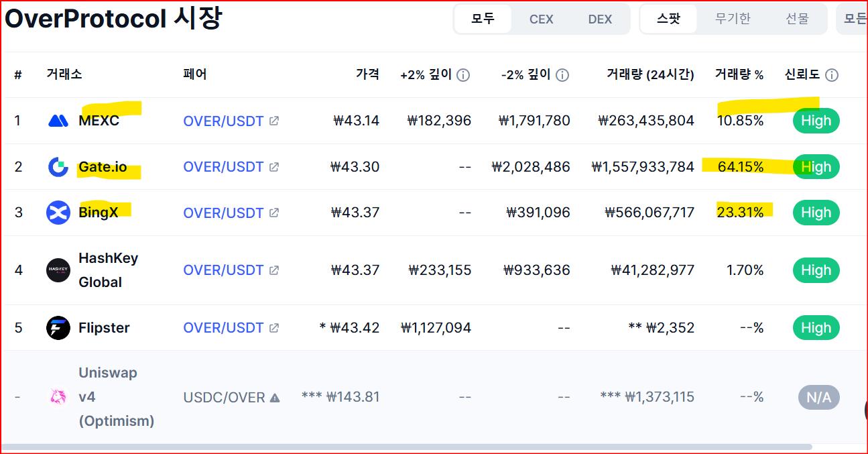Click the MEXC exchange logo

coord(58,121)
